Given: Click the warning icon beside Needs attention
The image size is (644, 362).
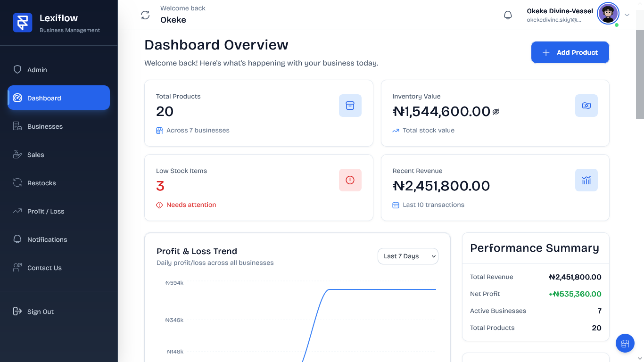Looking at the screenshot, I should click(159, 205).
